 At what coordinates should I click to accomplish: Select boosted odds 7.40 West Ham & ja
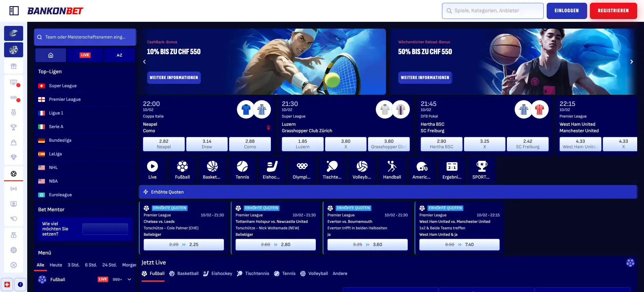[460, 245]
